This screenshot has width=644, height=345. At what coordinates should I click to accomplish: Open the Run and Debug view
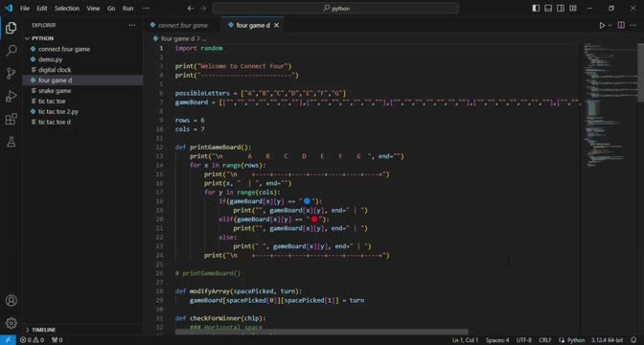click(11, 97)
